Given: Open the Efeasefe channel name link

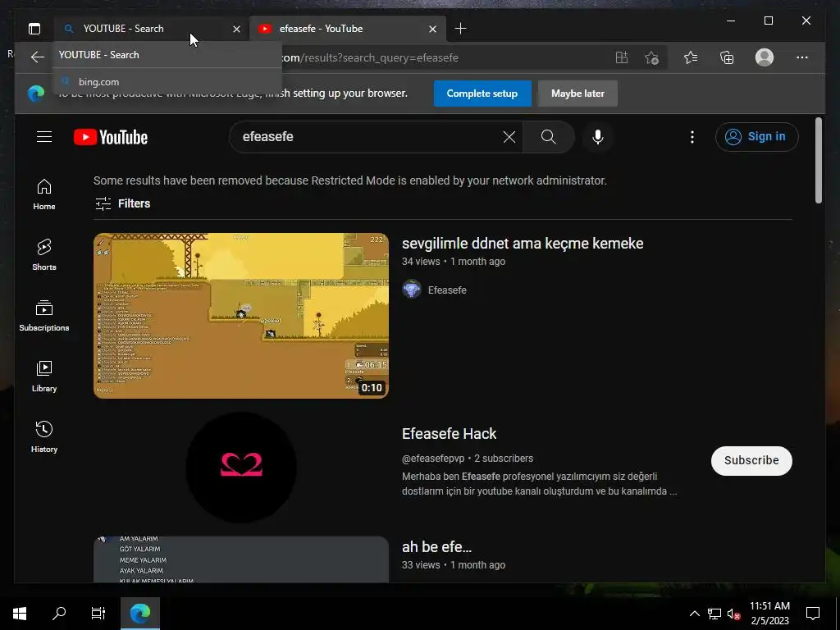Looking at the screenshot, I should [x=447, y=290].
